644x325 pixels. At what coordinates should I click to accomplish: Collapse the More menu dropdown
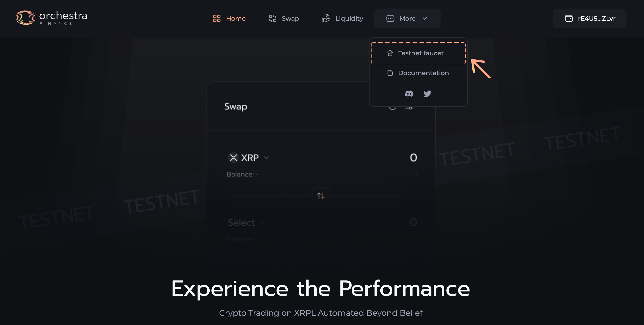407,18
